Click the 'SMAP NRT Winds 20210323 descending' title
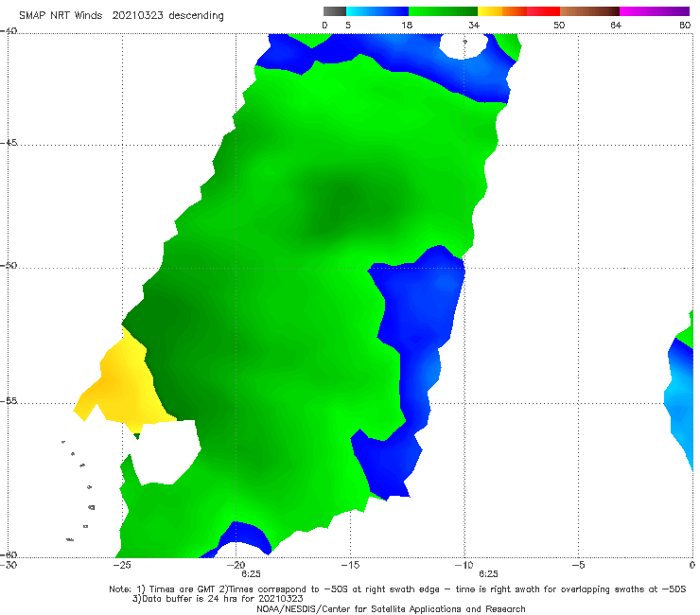The width and height of the screenshot is (700, 615). (121, 16)
